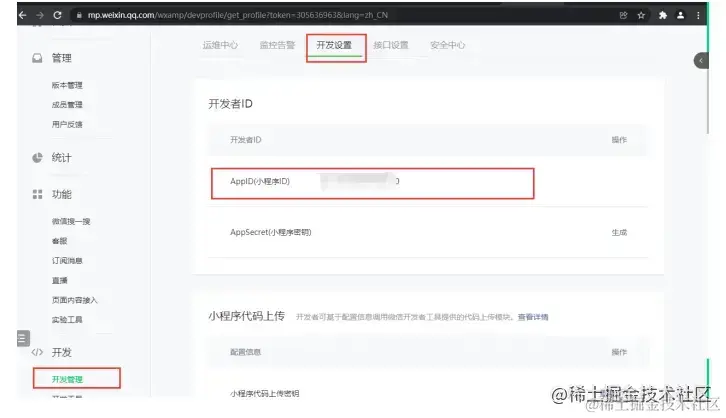Click the 开发 code brackets icon
This screenshot has width=726, height=418.
click(37, 352)
